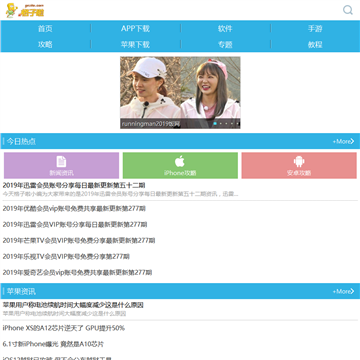Open 教程 navigation item
This screenshot has width=360, height=360.
(315, 44)
